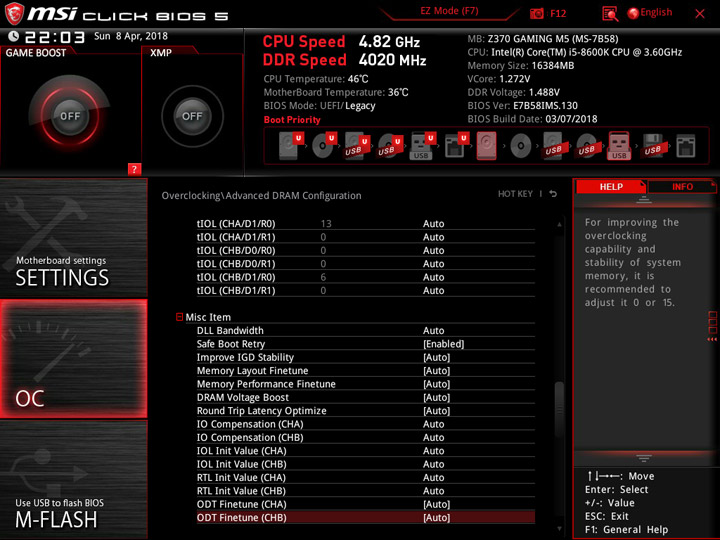The width and height of the screenshot is (720, 540).
Task: Click the scroll up arrow of the settings list
Action: pyautogui.click(x=559, y=224)
